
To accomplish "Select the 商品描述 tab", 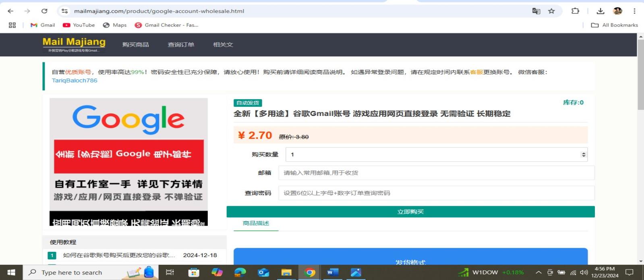I will tap(256, 223).
